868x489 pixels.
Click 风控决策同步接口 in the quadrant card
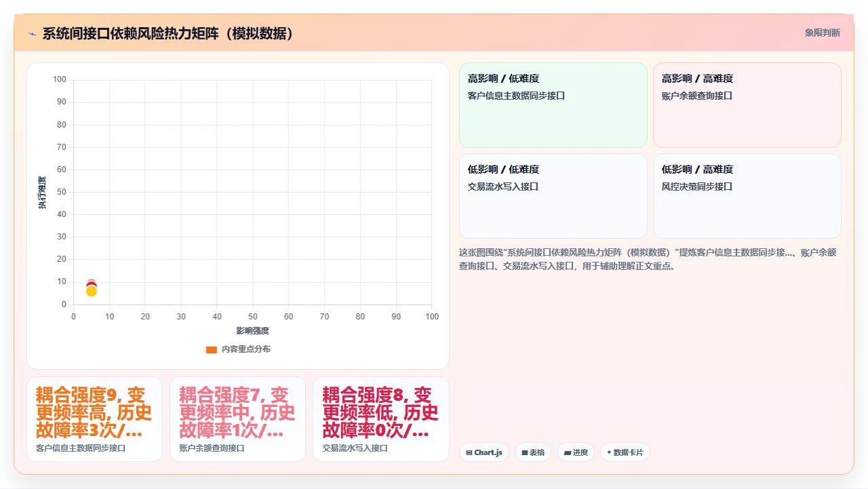[697, 187]
